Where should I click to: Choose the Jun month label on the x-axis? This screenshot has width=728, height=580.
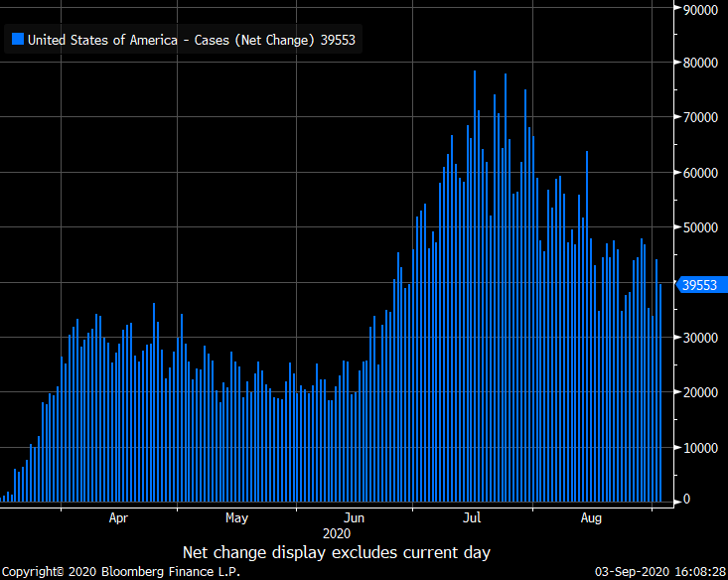coord(354,517)
